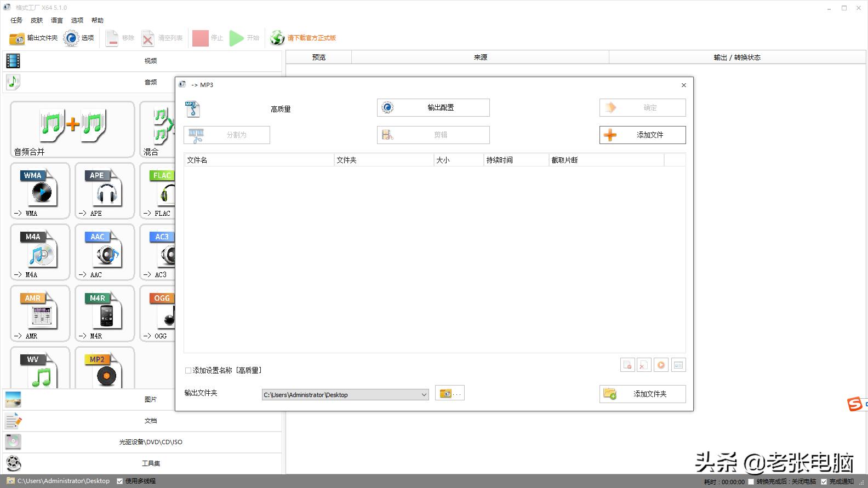Enable 转换完成后:关闭电脑 checkbox

751,482
